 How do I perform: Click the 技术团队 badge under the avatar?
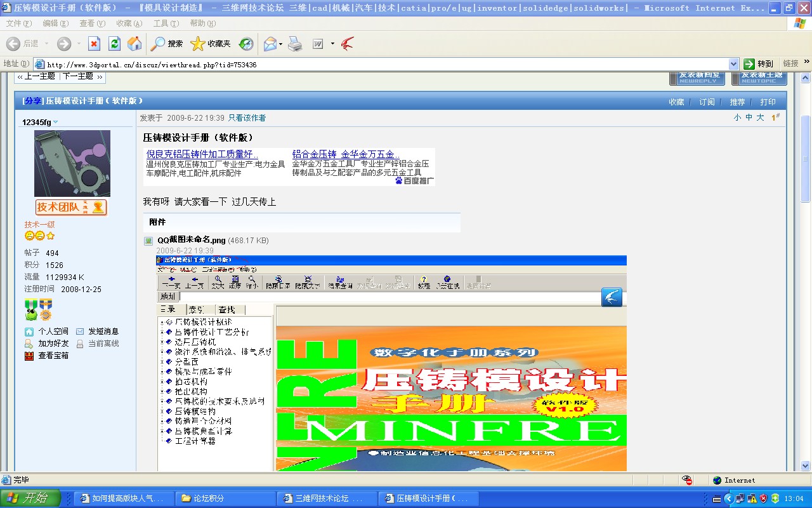click(71, 207)
